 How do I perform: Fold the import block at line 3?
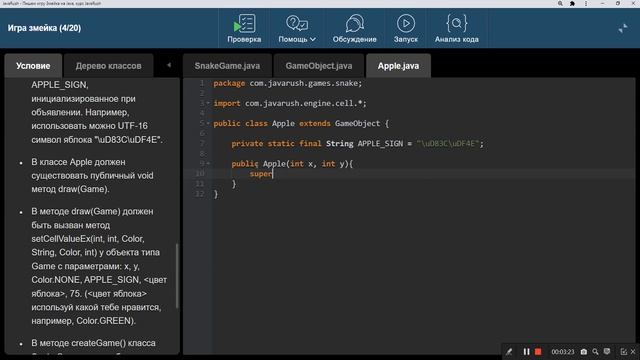pyautogui.click(x=208, y=103)
